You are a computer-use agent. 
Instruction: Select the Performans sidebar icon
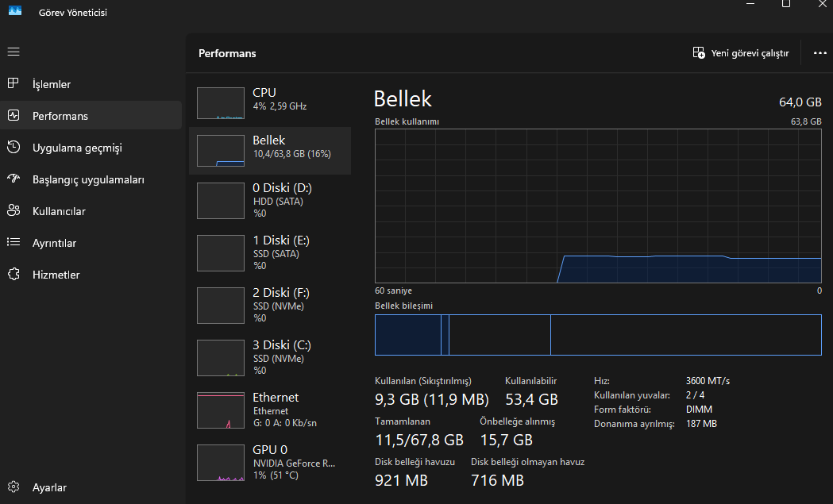tap(13, 116)
